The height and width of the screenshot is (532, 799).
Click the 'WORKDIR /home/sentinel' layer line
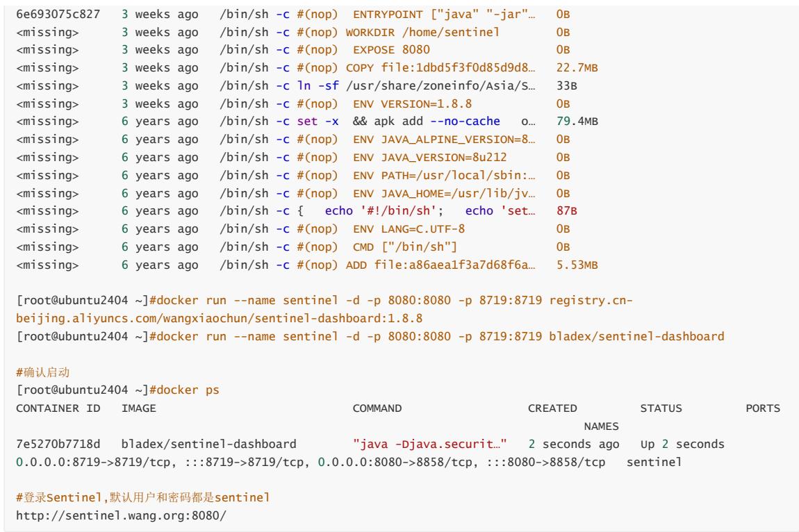pyautogui.click(x=422, y=32)
